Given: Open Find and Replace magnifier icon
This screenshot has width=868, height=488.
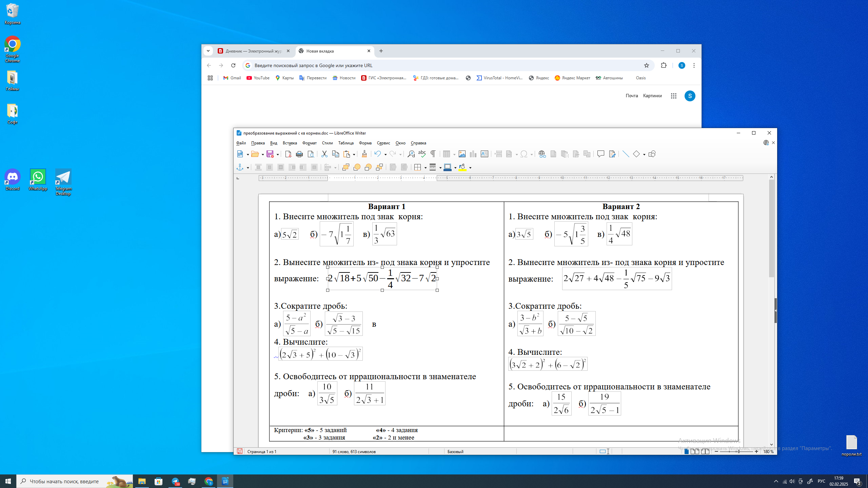Looking at the screenshot, I should click(x=411, y=154).
